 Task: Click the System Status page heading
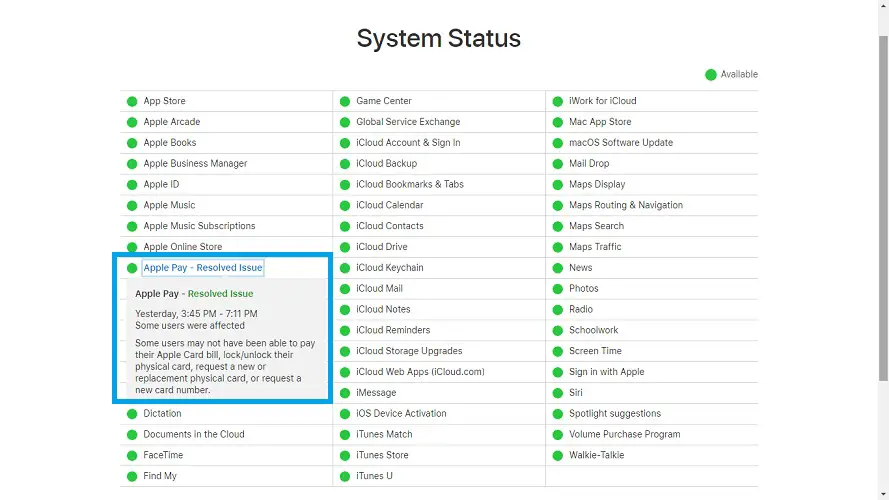(439, 39)
